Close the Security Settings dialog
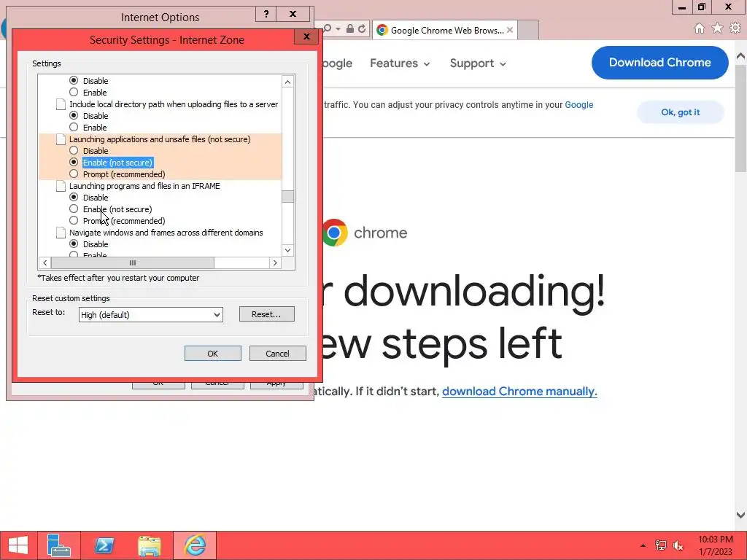This screenshot has height=560, width=747. 306,36
